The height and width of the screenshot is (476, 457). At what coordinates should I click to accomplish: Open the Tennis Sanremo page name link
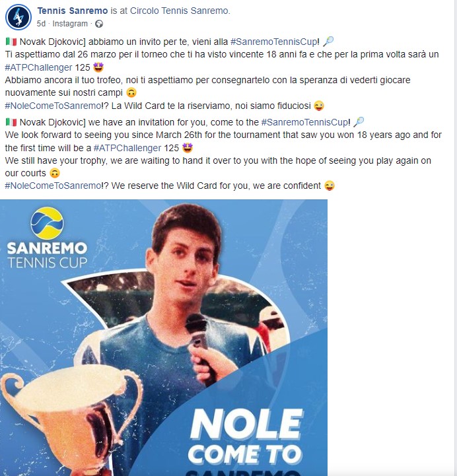tap(72, 11)
